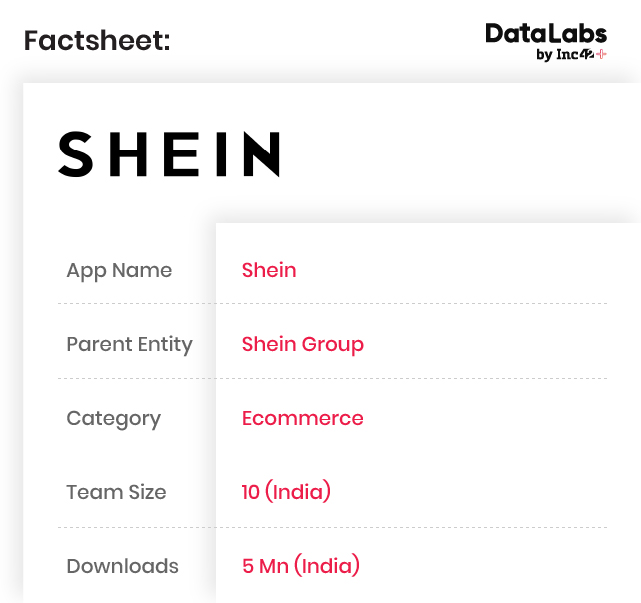This screenshot has width=641, height=603.
Task: Click the letter N in SHEIN logo
Action: point(260,155)
